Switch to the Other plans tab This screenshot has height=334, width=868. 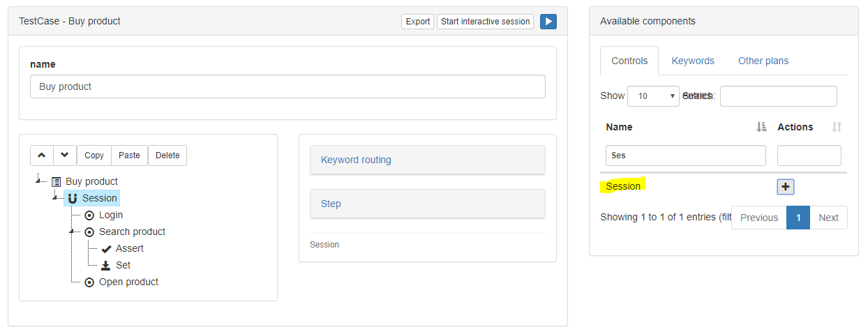point(763,61)
